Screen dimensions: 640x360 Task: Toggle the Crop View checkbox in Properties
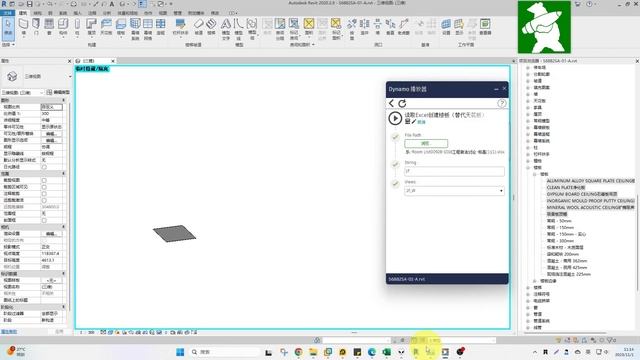tap(44, 180)
